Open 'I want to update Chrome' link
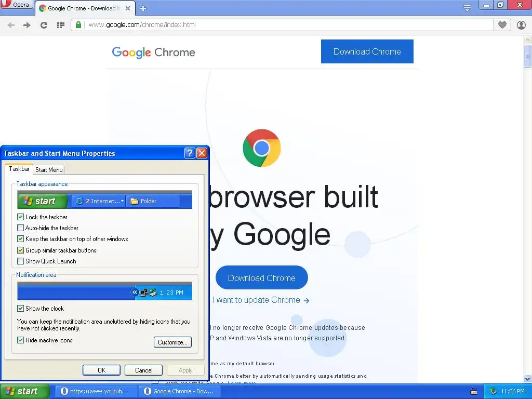532x399 pixels. 261,300
